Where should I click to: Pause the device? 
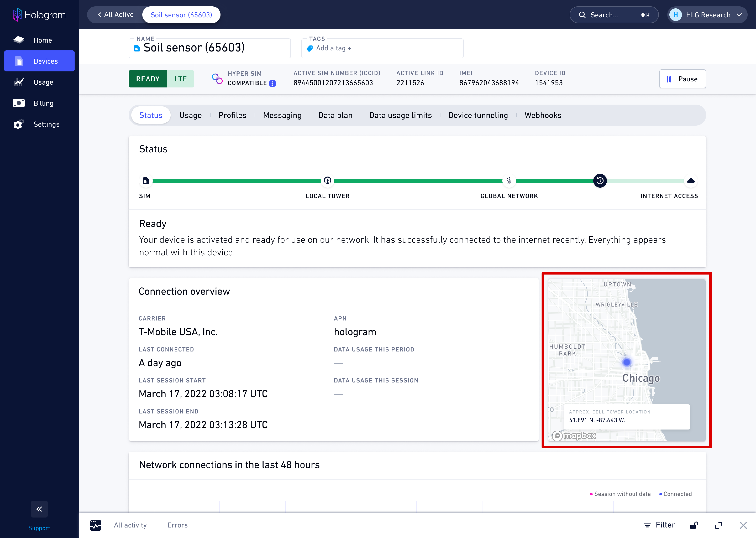point(682,79)
